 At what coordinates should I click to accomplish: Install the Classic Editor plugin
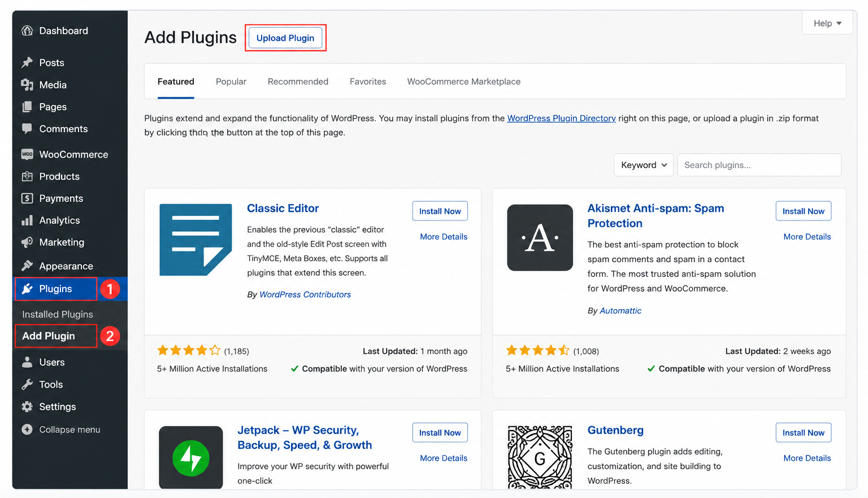440,211
